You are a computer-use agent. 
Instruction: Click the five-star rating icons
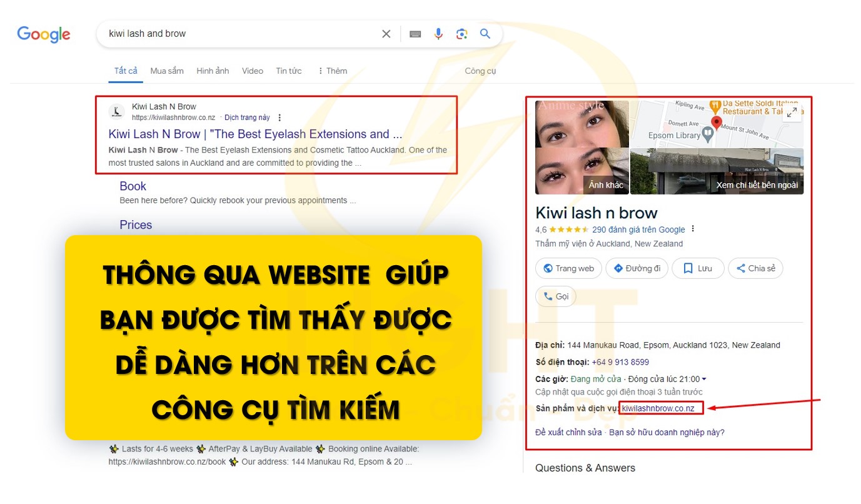coord(569,229)
